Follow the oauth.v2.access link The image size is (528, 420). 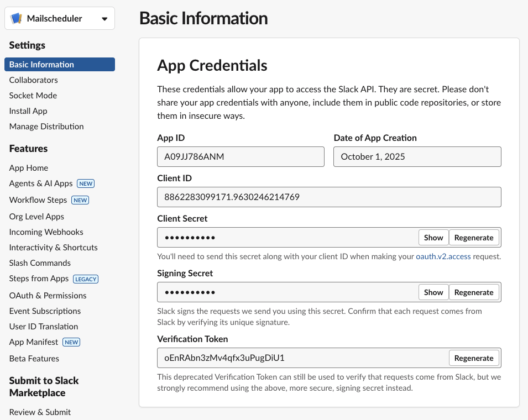tap(443, 256)
